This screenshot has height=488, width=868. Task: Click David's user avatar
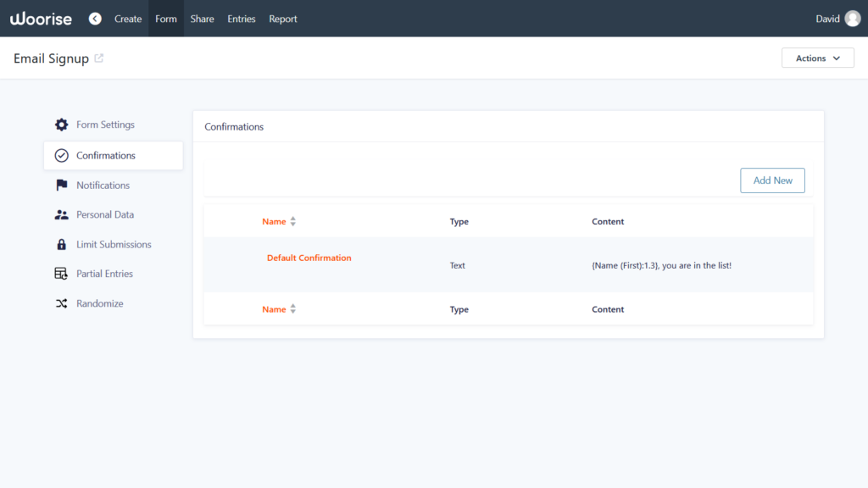[852, 19]
